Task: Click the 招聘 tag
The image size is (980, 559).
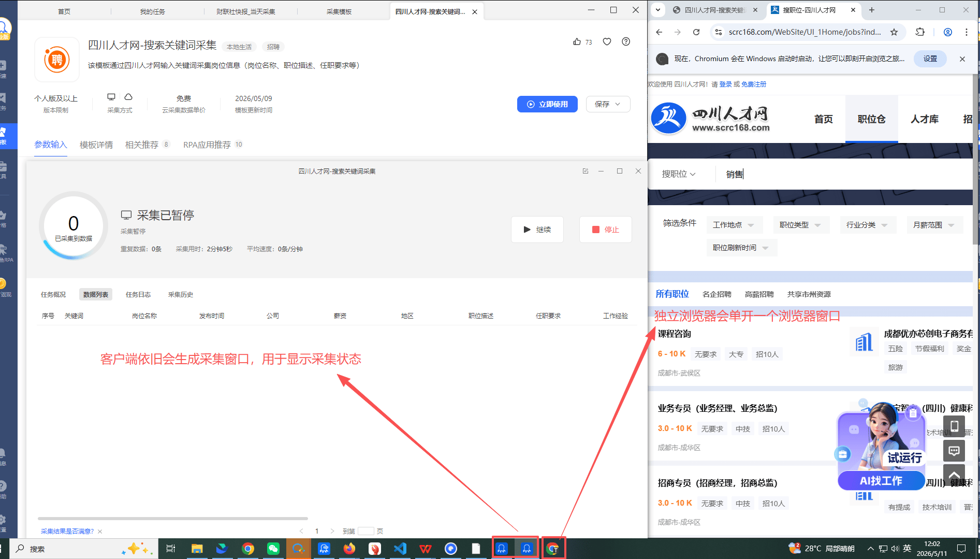Action: 273,47
